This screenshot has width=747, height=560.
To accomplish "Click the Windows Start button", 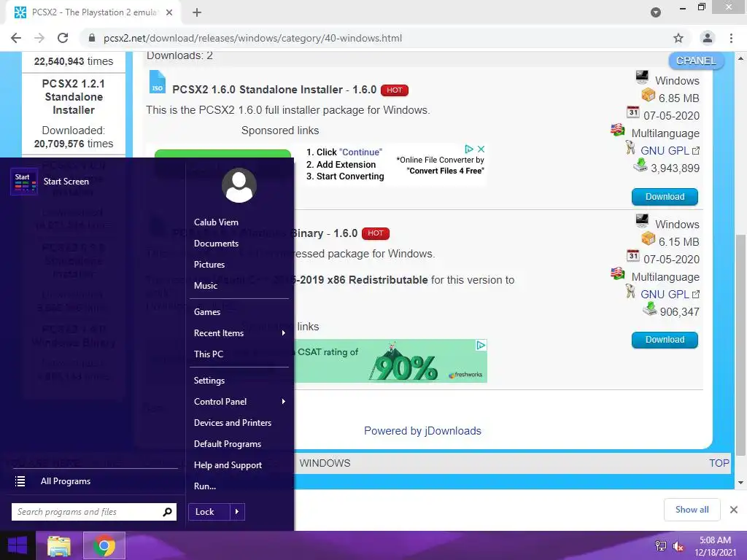I will pos(18,545).
